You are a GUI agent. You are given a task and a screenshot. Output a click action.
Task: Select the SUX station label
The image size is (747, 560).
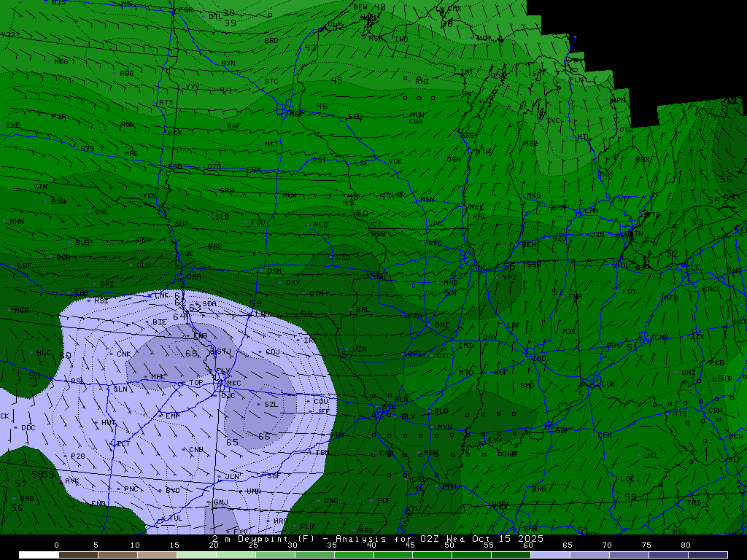point(182,224)
